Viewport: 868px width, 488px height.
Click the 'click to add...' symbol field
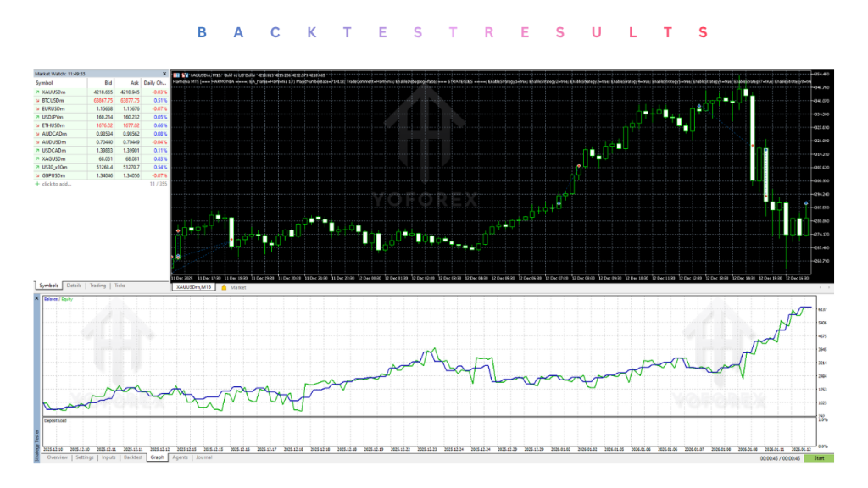57,184
